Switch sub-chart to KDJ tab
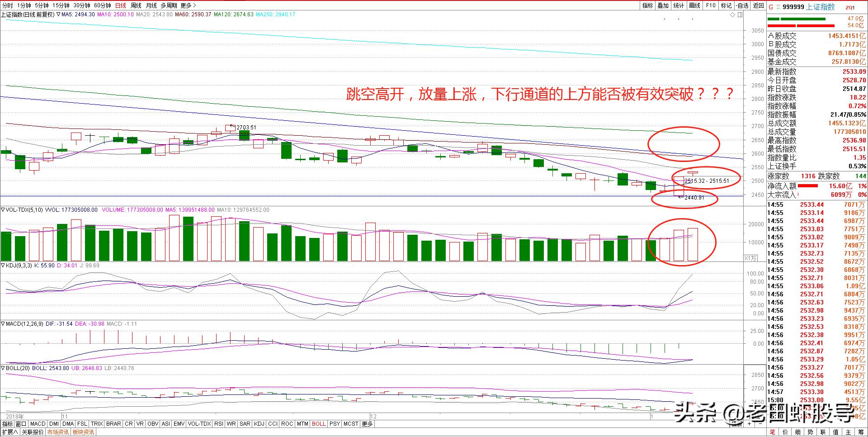This screenshot has width=868, height=437. [259, 424]
